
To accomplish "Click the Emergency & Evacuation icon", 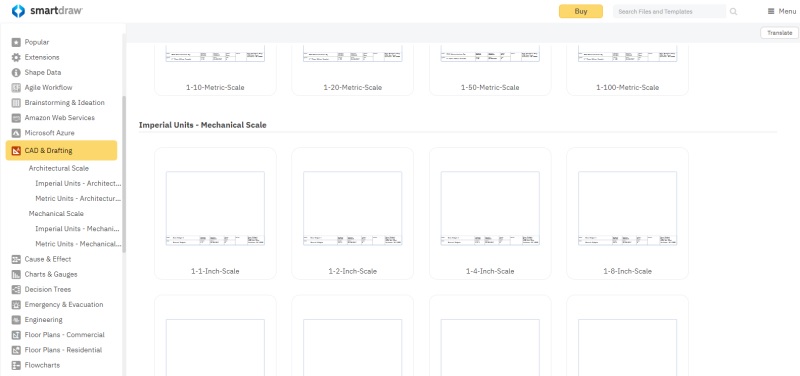I will click(16, 305).
